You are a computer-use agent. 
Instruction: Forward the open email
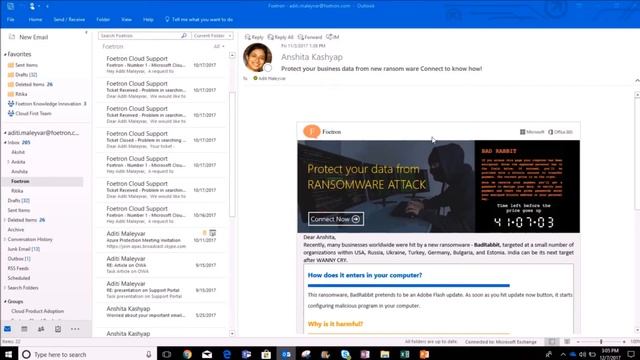coord(310,37)
